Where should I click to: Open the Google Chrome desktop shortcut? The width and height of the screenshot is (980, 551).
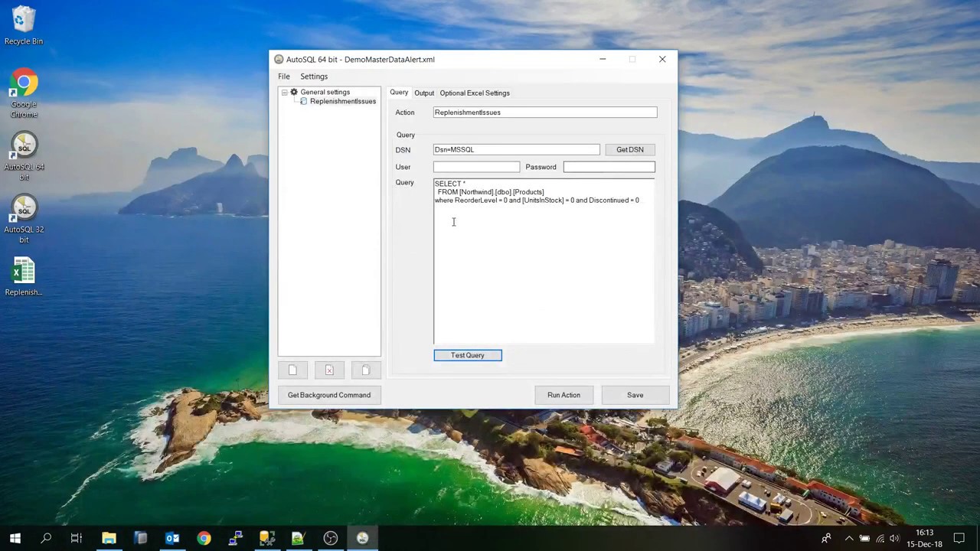(24, 93)
